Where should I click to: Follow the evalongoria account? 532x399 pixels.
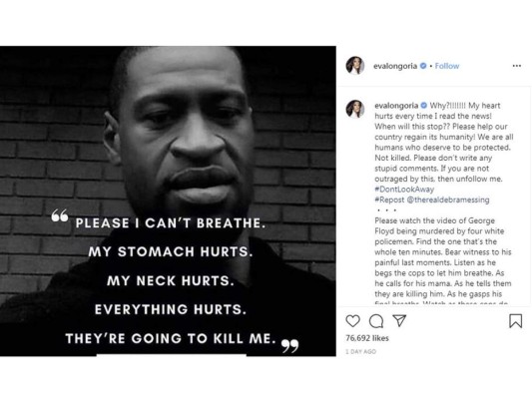(447, 66)
